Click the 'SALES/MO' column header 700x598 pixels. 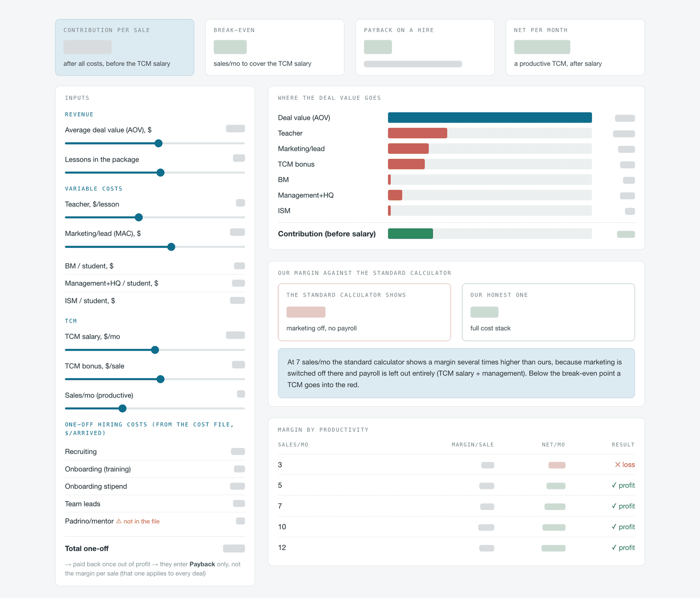293,445
